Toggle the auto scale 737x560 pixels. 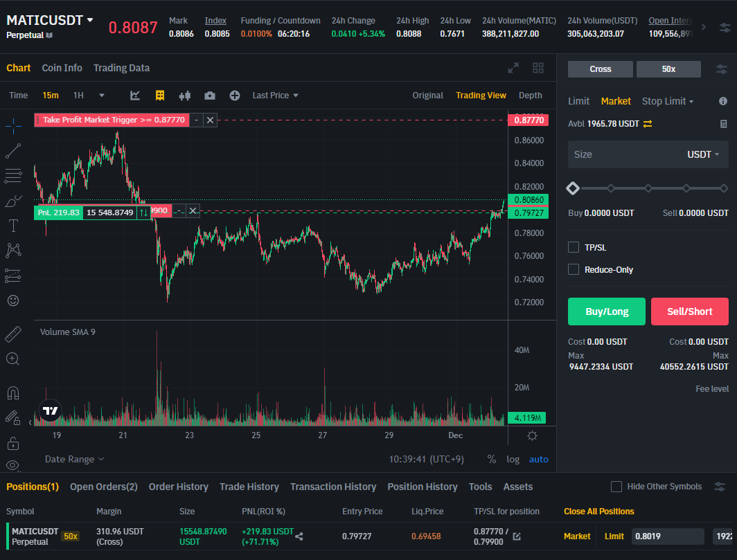(539, 459)
